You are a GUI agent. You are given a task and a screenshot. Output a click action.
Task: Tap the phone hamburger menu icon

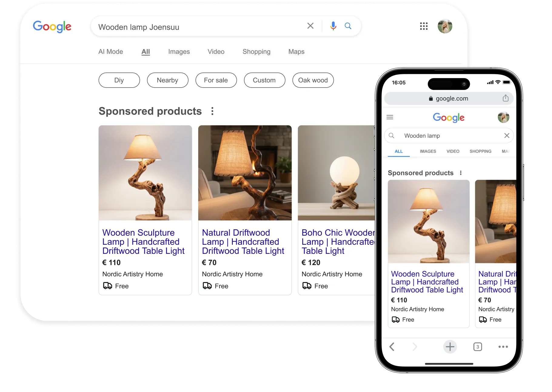tap(390, 117)
